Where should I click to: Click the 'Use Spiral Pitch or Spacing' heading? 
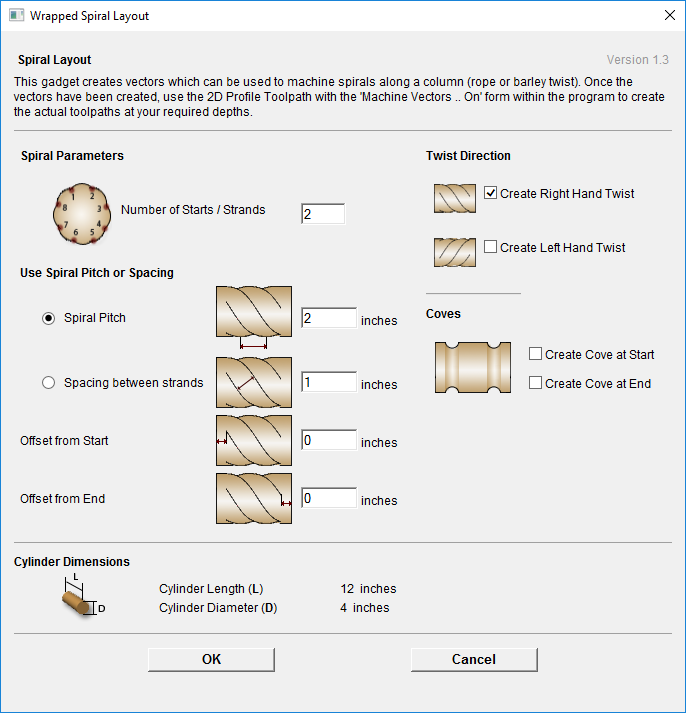97,273
